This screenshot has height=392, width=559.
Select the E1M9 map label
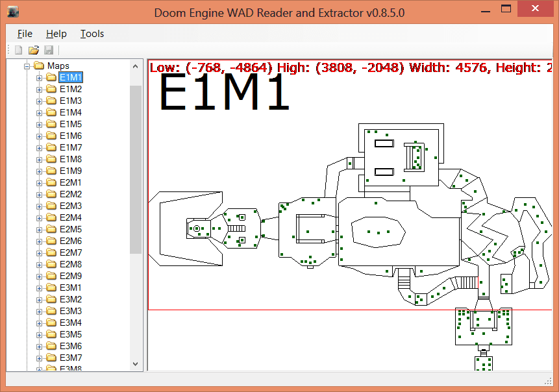click(71, 171)
